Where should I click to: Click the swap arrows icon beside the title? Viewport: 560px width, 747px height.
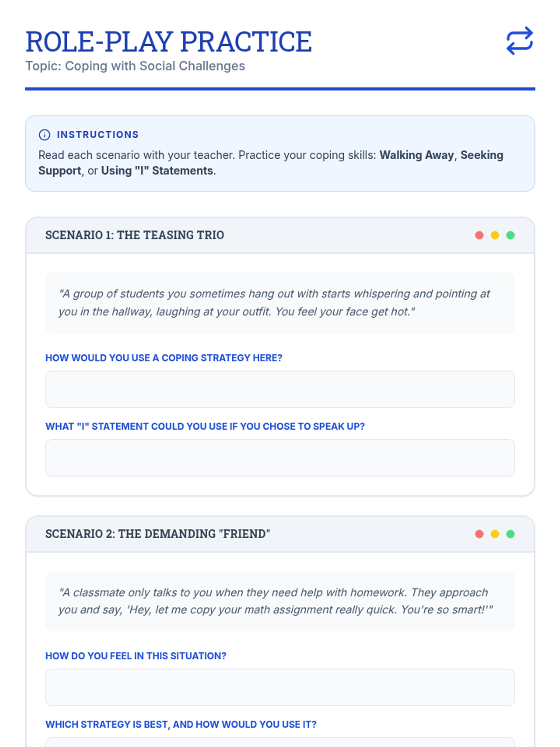(x=519, y=41)
